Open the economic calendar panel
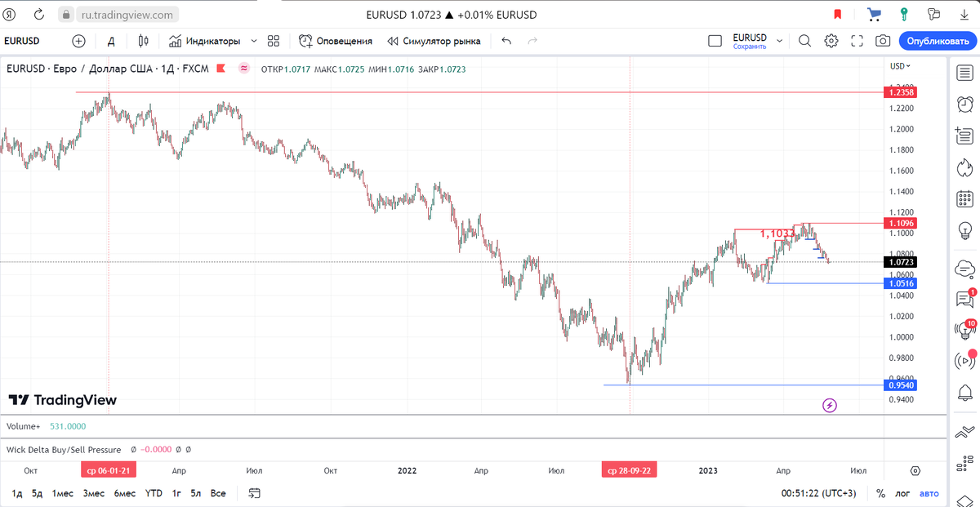 (964, 198)
